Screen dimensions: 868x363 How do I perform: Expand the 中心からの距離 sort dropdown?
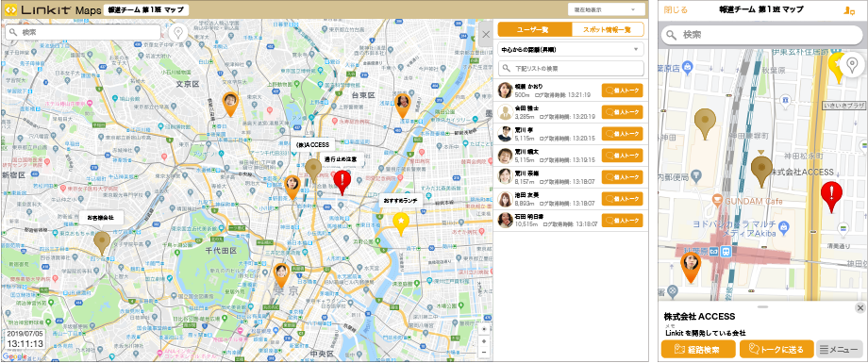(x=571, y=49)
